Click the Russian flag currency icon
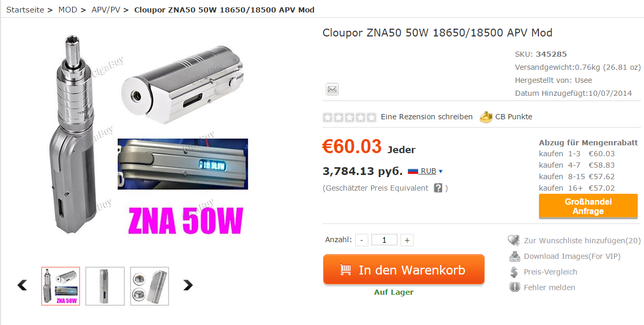 point(413,171)
